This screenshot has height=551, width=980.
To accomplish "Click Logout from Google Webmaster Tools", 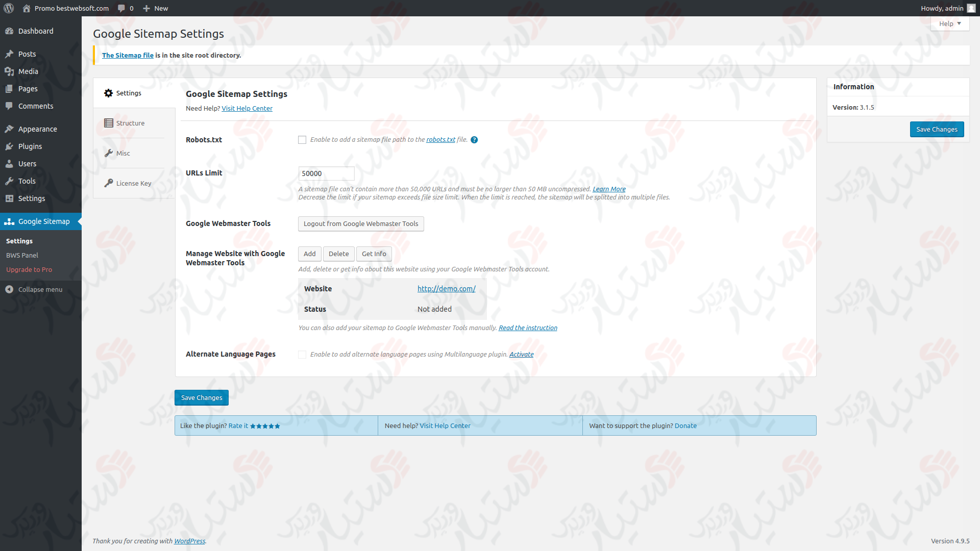I will click(361, 223).
